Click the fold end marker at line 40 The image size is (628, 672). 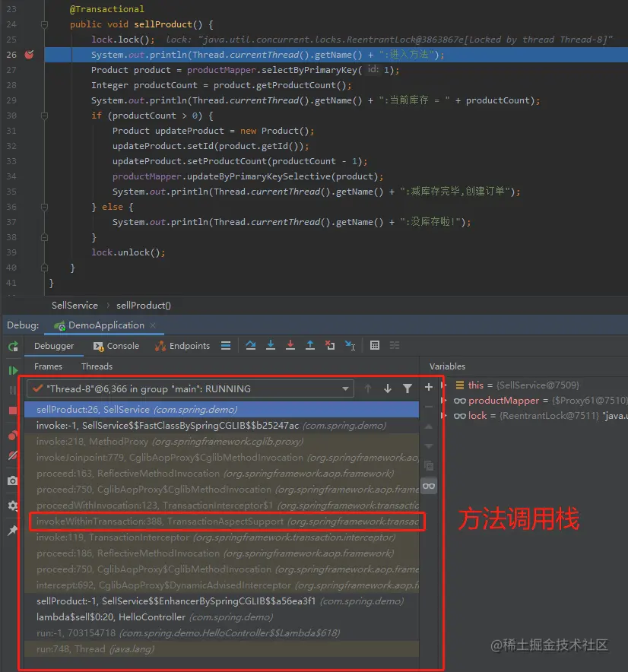coord(44,268)
